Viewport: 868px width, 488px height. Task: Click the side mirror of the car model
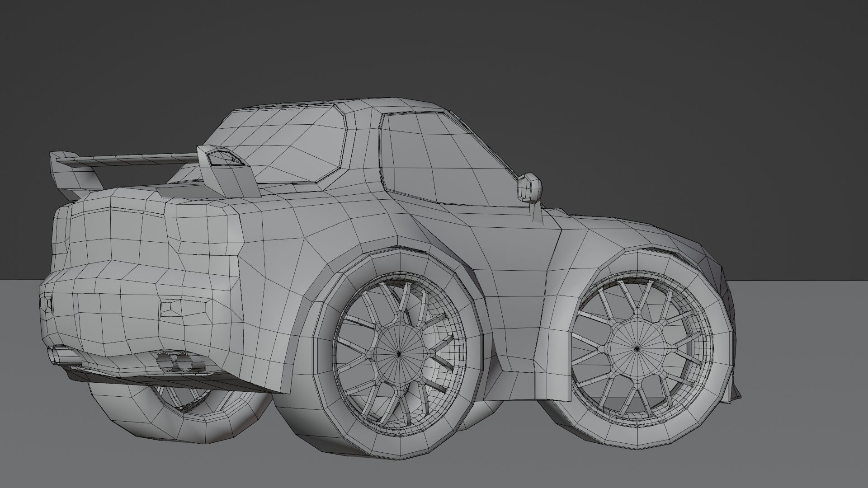click(x=529, y=188)
